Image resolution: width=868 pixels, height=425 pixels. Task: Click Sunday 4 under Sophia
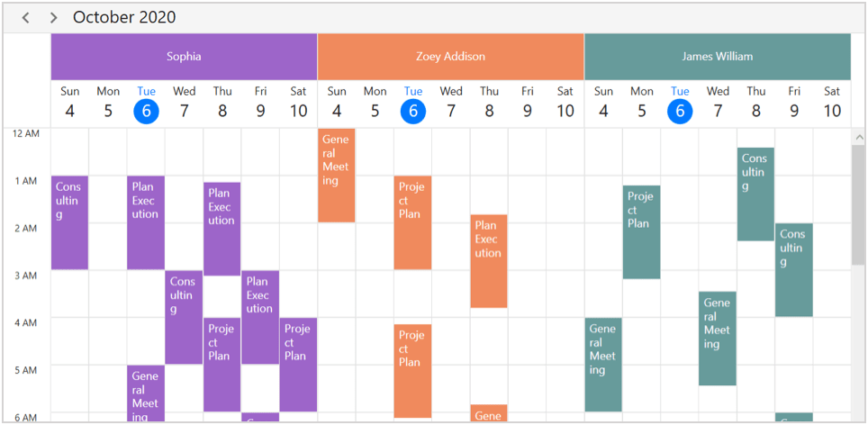click(69, 103)
